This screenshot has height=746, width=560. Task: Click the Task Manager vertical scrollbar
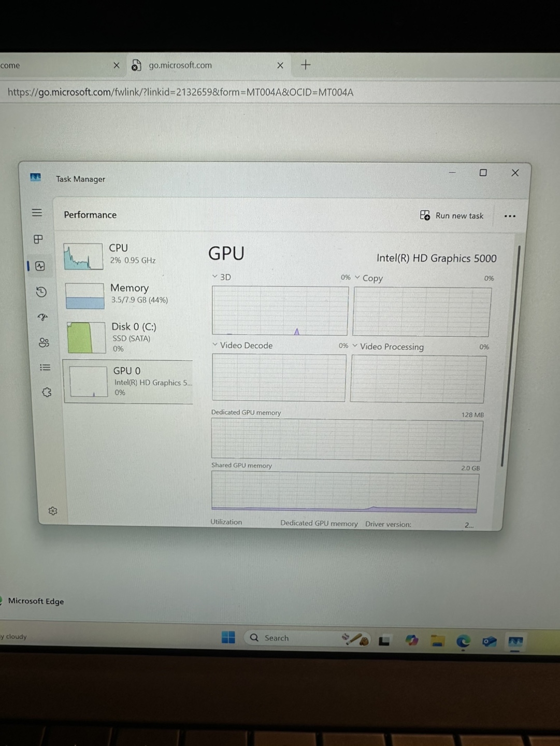(x=510, y=356)
